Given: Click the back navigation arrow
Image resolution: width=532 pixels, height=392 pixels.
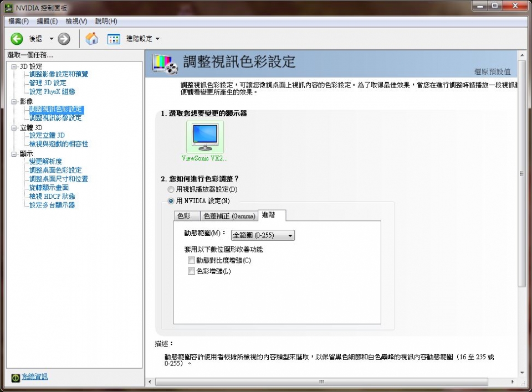Looking at the screenshot, I should tap(16, 39).
